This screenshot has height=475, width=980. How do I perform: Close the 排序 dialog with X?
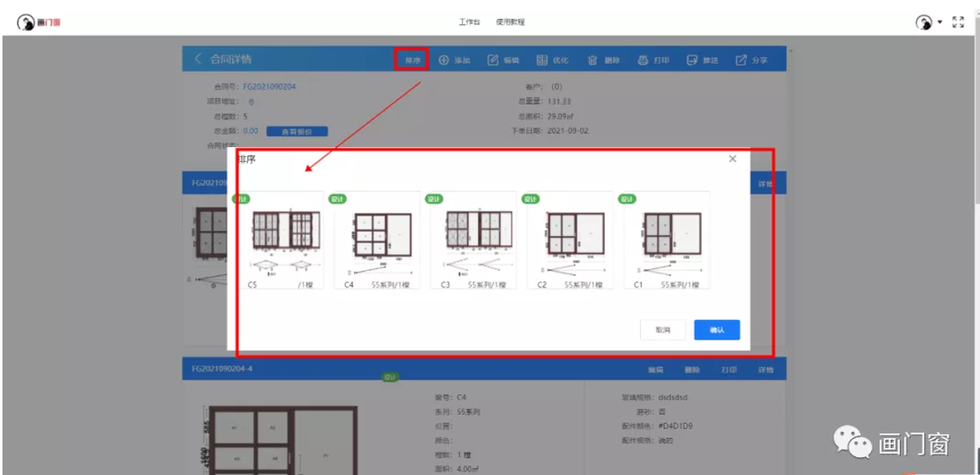tap(732, 159)
